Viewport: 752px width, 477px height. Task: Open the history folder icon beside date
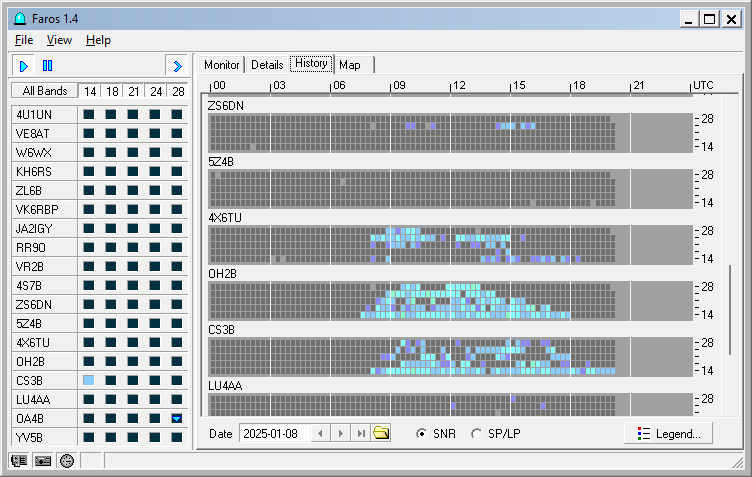click(x=381, y=433)
